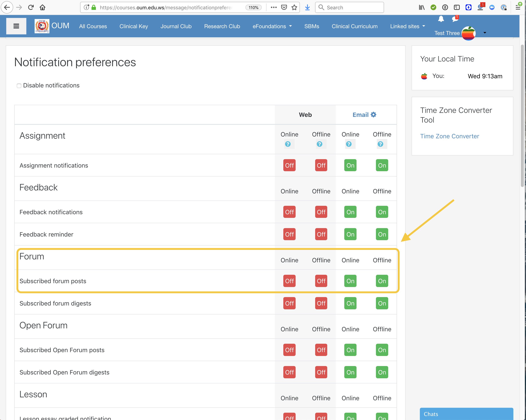Toggle Email Offline for Feedback reminder
526x420 pixels.
(382, 234)
